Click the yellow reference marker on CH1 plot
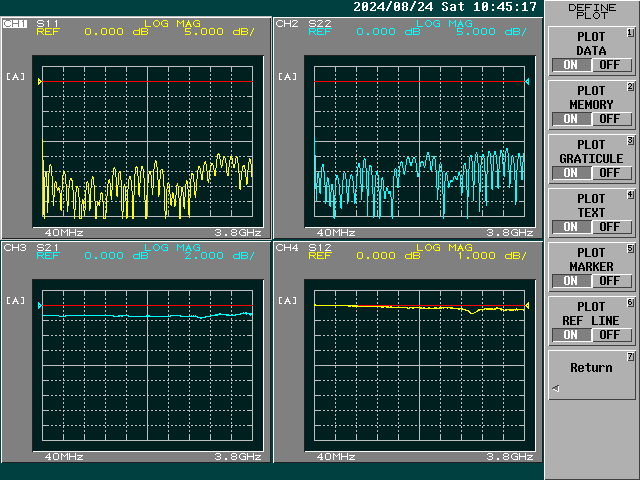Viewport: 640px width, 480px height. pos(40,81)
